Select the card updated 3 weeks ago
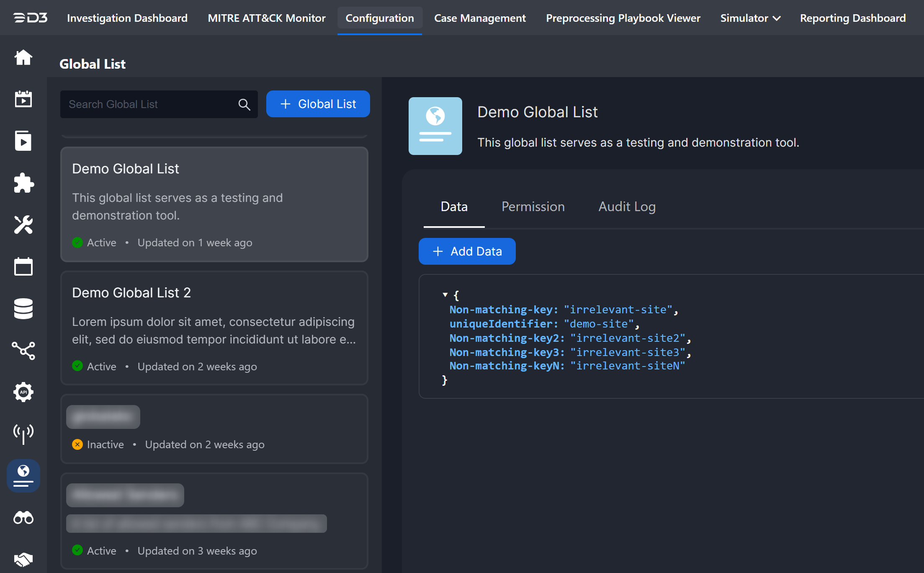The image size is (924, 573). (214, 521)
